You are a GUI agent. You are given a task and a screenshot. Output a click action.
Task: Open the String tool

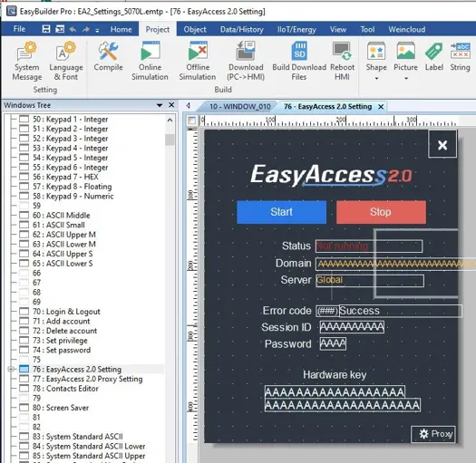(460, 57)
